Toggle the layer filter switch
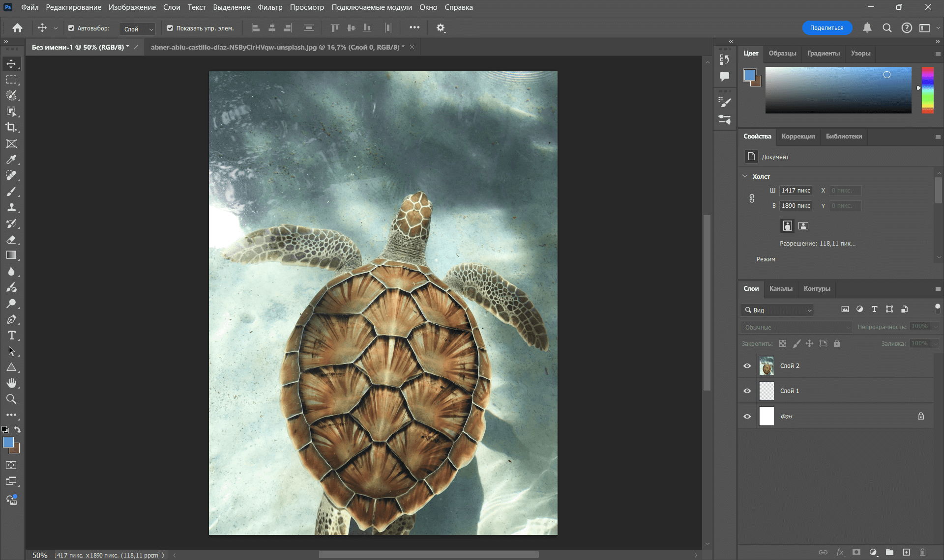The height and width of the screenshot is (560, 944). coord(937,308)
